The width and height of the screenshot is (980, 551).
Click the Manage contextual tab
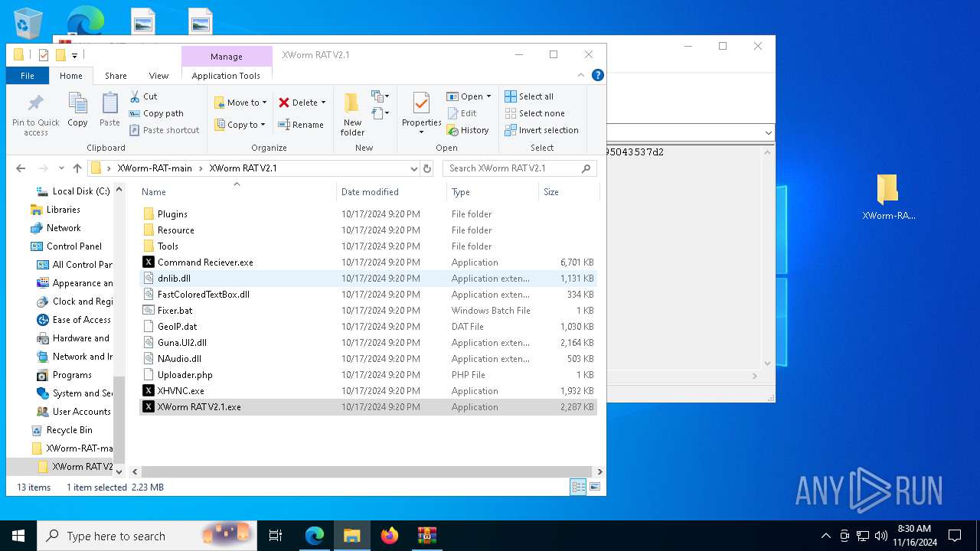pyautogui.click(x=227, y=57)
